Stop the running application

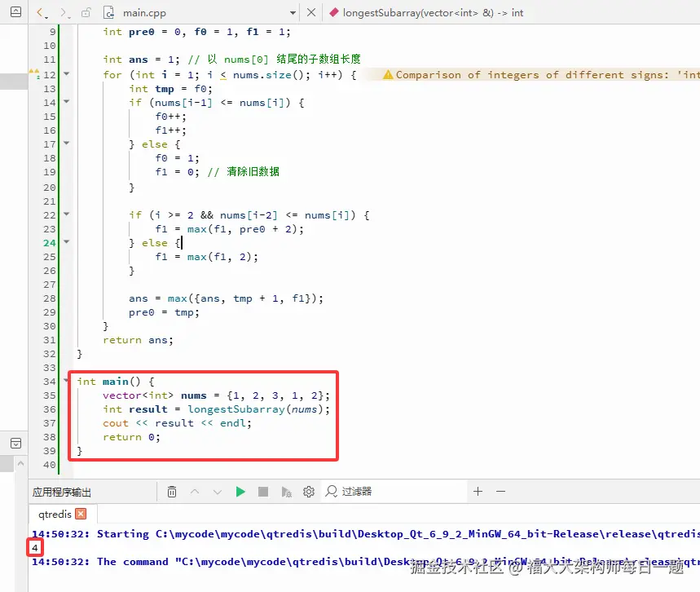pyautogui.click(x=263, y=492)
